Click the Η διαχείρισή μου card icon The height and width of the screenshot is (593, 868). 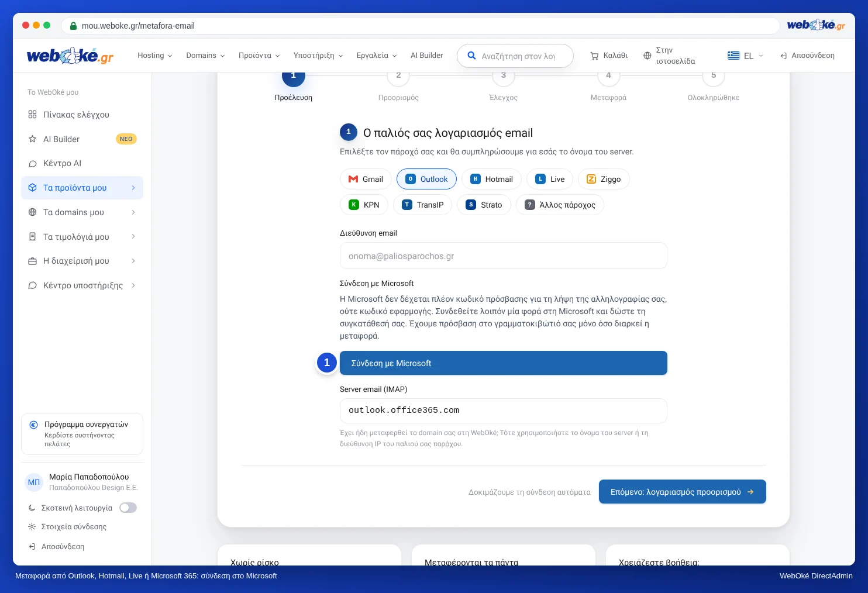pyautogui.click(x=33, y=261)
